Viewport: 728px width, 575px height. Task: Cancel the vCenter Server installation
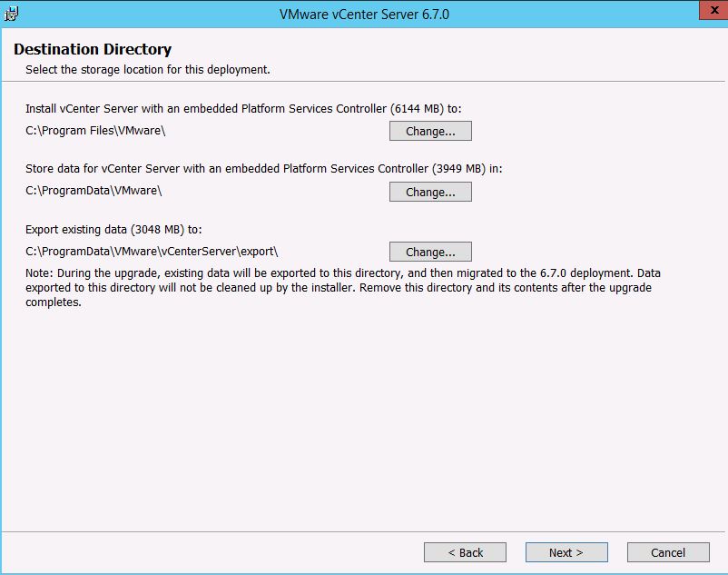pos(668,552)
